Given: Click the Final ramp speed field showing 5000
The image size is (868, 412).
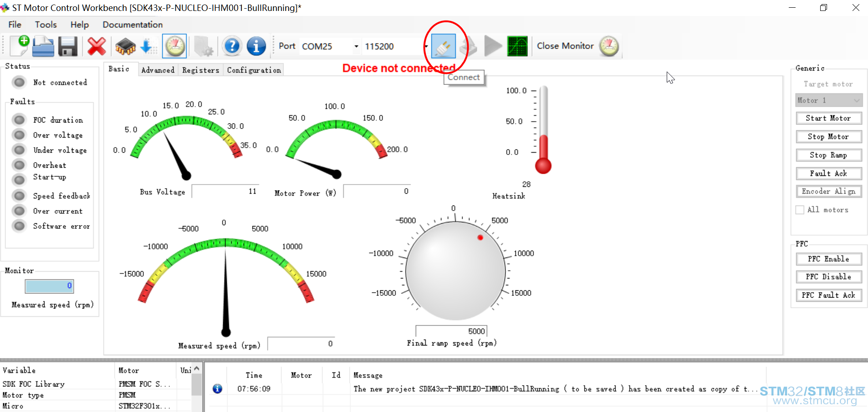Looking at the screenshot, I should 451,331.
